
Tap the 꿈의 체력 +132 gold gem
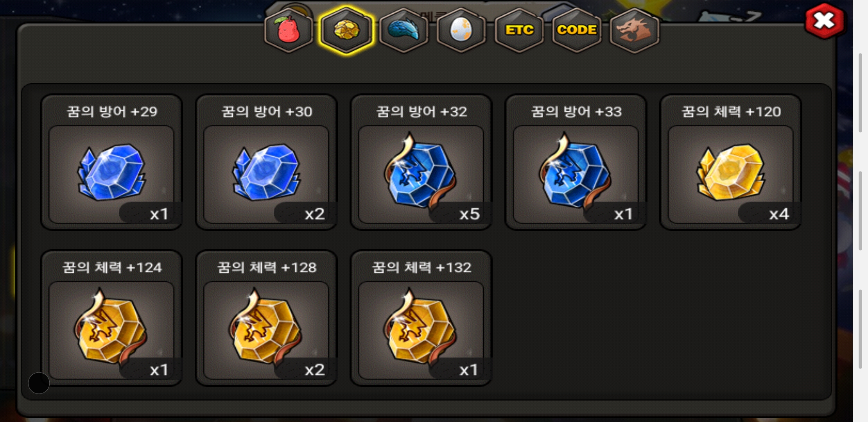pyautogui.click(x=421, y=318)
